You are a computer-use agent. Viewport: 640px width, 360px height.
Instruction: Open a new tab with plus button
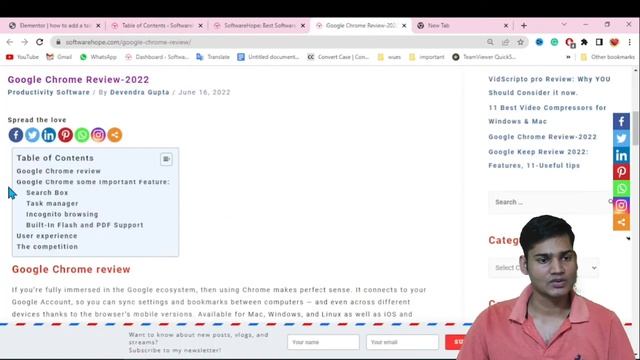[x=524, y=25]
